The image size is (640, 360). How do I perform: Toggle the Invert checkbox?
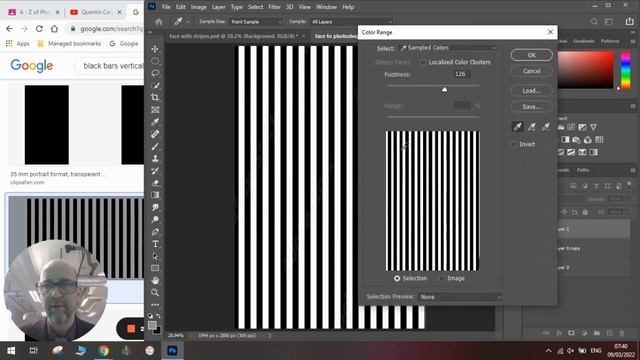(x=514, y=144)
